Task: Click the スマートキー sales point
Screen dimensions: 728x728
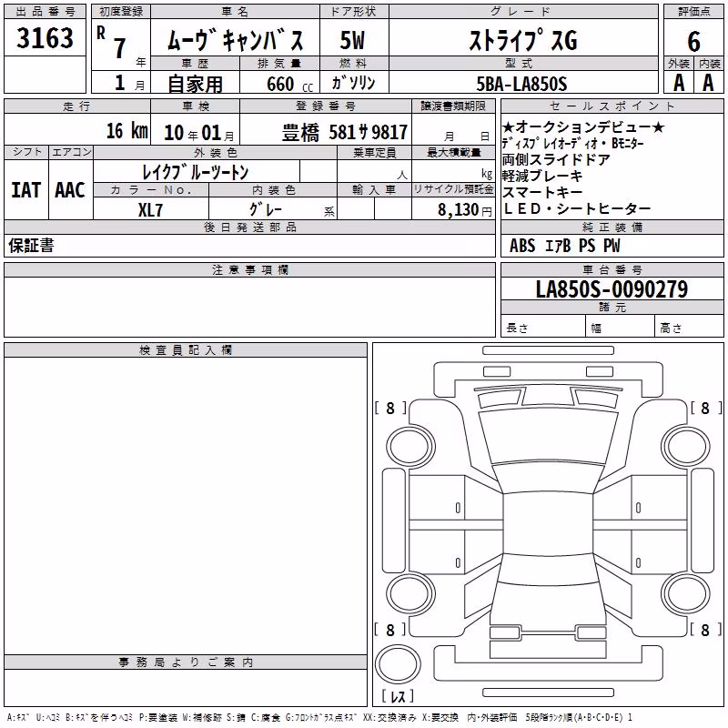Action: (542, 192)
